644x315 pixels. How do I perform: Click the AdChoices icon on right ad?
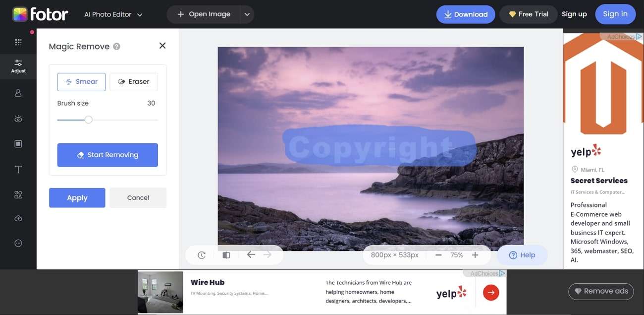click(x=639, y=36)
